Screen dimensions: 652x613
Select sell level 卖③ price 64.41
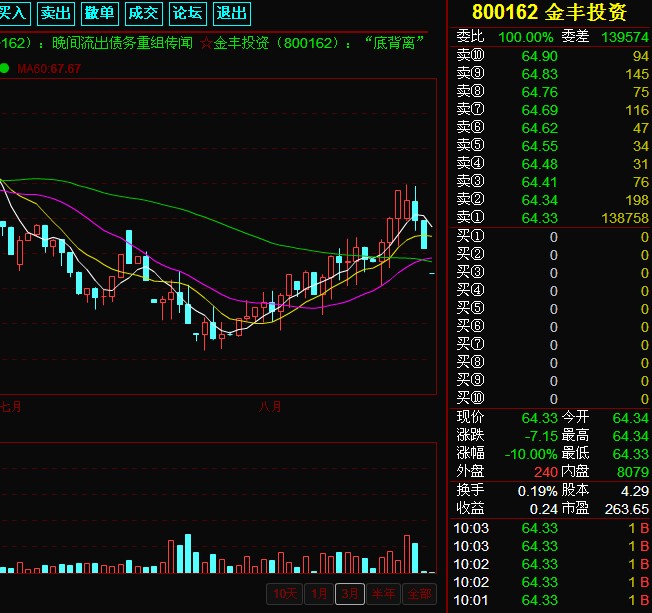tap(539, 182)
